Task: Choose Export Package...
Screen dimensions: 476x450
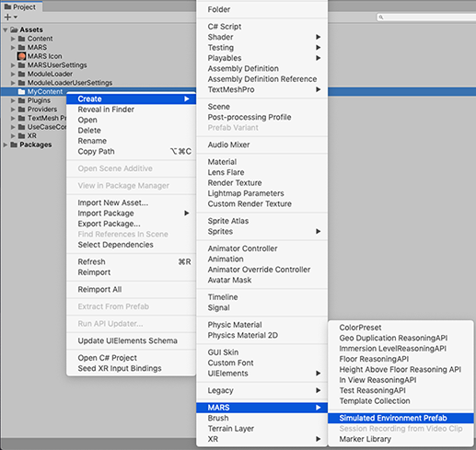Action: (132, 224)
